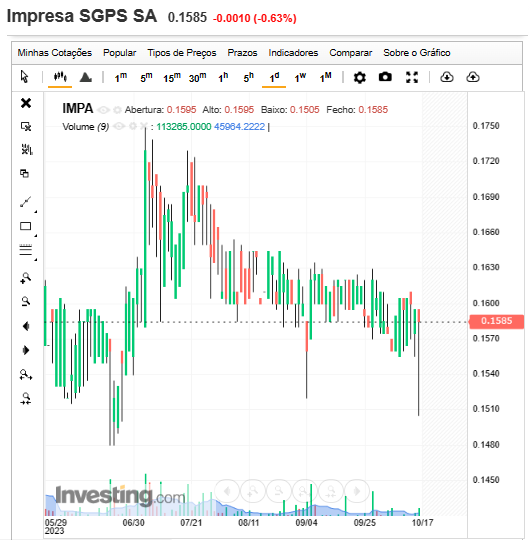Open the Volume indicator settings gear
Image resolution: width=531 pixels, height=540 pixels.
(133, 126)
